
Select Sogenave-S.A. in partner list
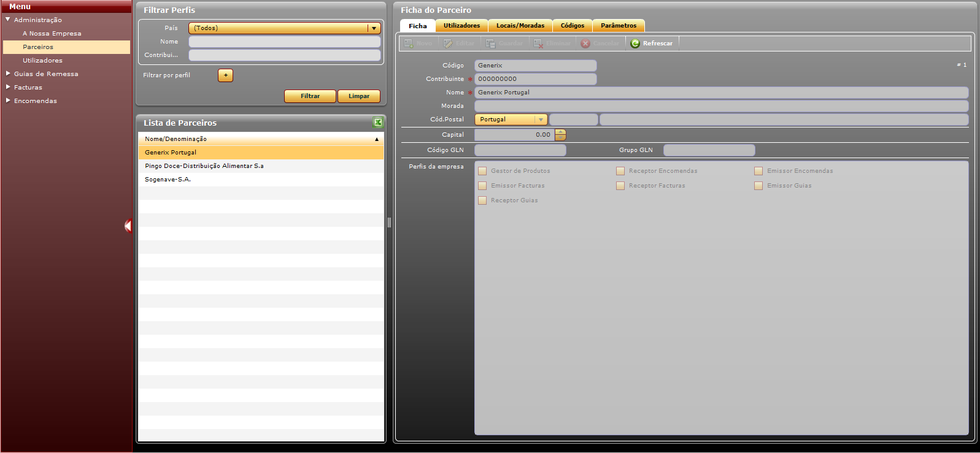point(261,180)
